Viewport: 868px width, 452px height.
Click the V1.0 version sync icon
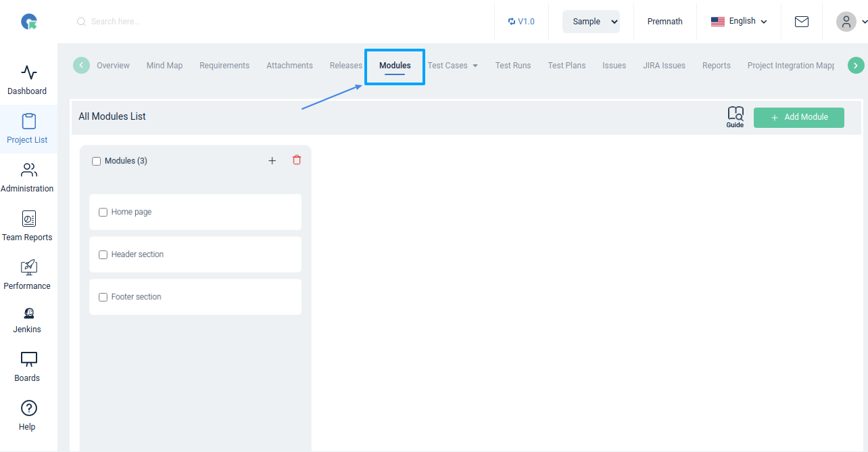pyautogui.click(x=512, y=22)
